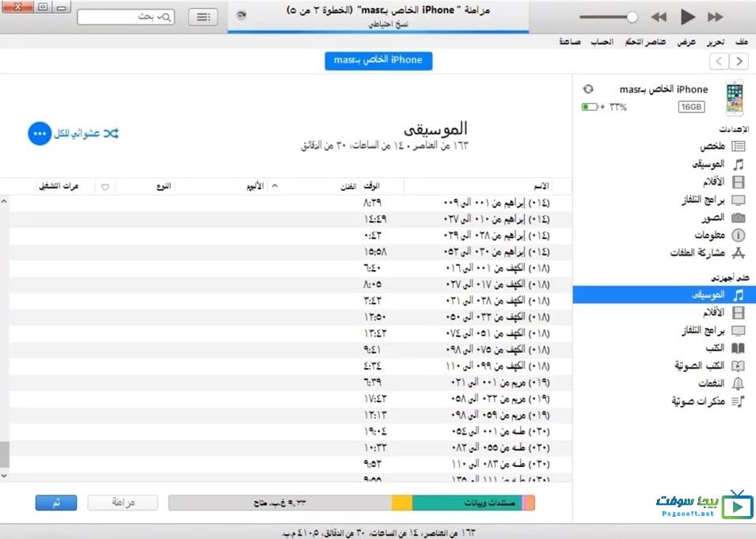Open الموسيقى under settings section
The image size is (756, 539).
[x=718, y=164]
